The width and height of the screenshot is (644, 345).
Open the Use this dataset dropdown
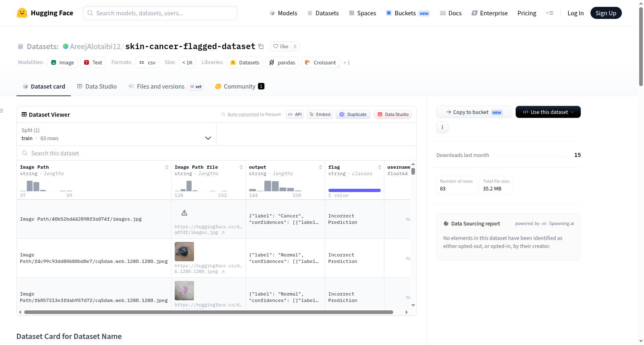tap(548, 112)
